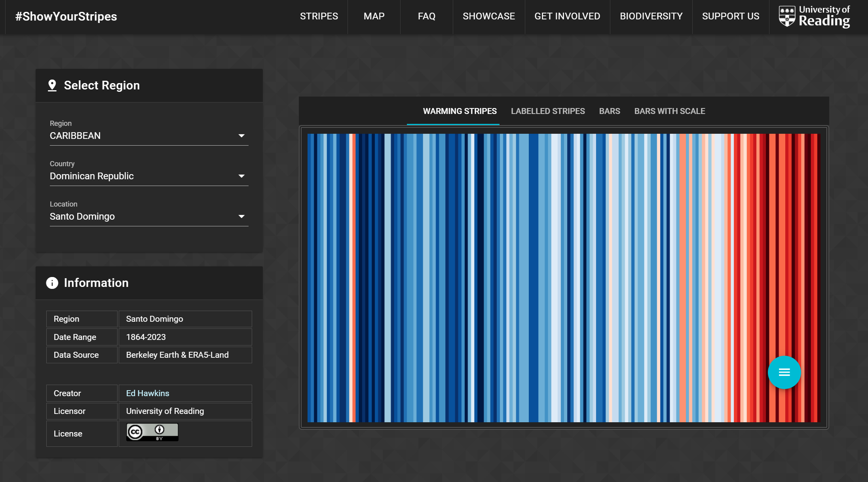The image size is (868, 482).
Task: Click the info circle icon beside Information
Action: (52, 283)
